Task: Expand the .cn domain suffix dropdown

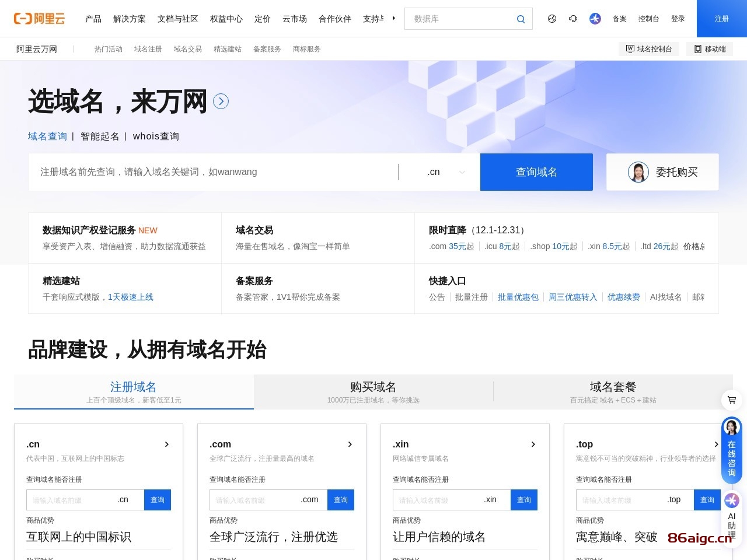Action: click(x=445, y=172)
